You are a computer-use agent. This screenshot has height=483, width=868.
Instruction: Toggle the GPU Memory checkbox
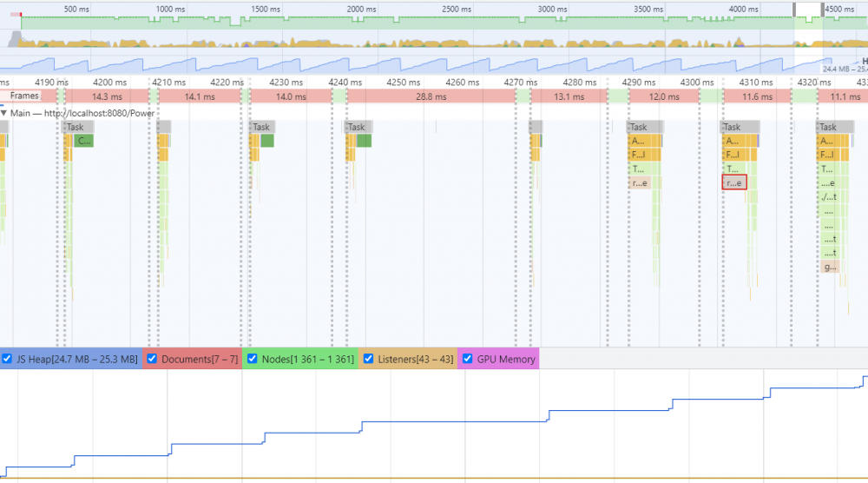tap(467, 359)
